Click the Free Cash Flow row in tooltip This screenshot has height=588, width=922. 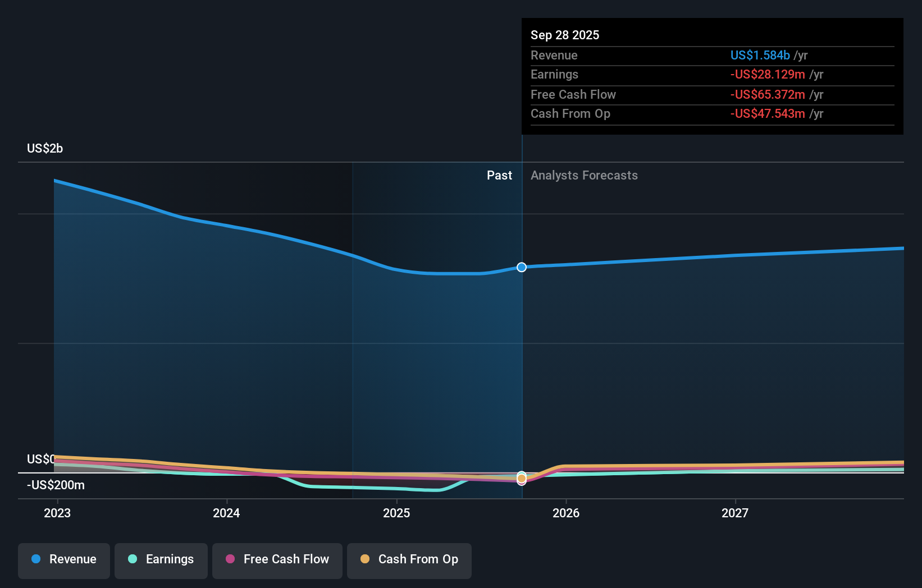click(x=710, y=94)
